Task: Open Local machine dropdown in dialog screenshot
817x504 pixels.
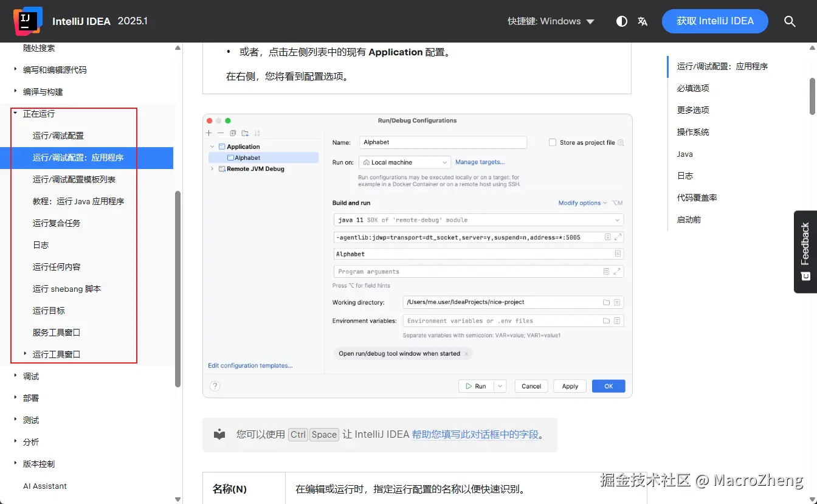Action: [x=405, y=162]
